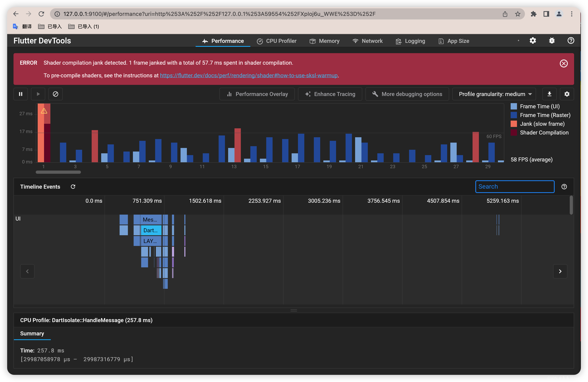588x382 pixels.
Task: Click the Frame Time (Raster) legend swatch
Action: pyautogui.click(x=514, y=115)
